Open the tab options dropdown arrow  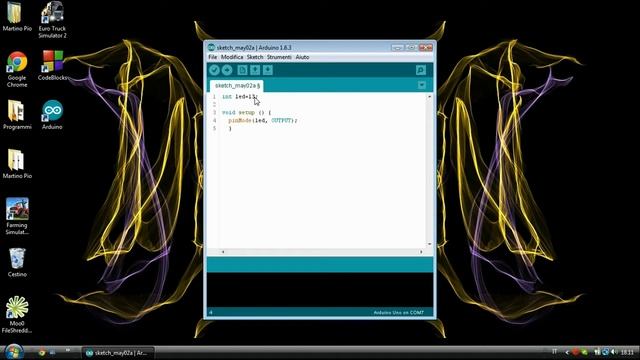422,85
